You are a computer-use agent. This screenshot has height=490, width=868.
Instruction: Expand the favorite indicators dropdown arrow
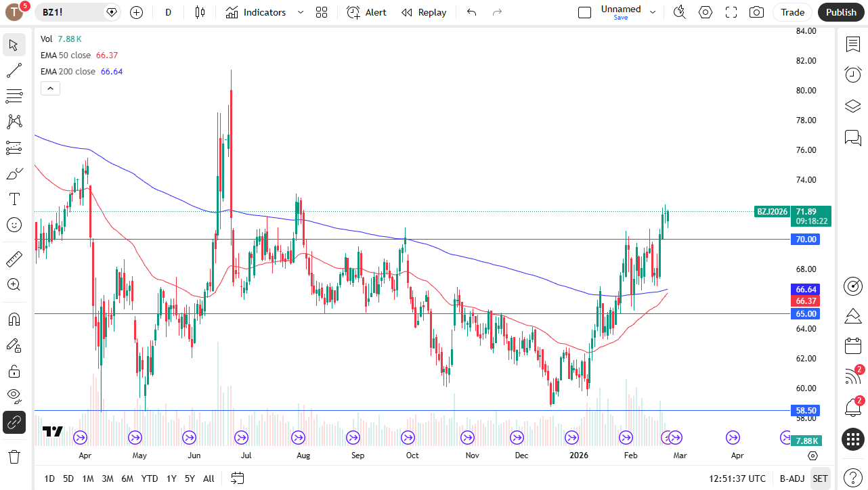[x=301, y=12]
